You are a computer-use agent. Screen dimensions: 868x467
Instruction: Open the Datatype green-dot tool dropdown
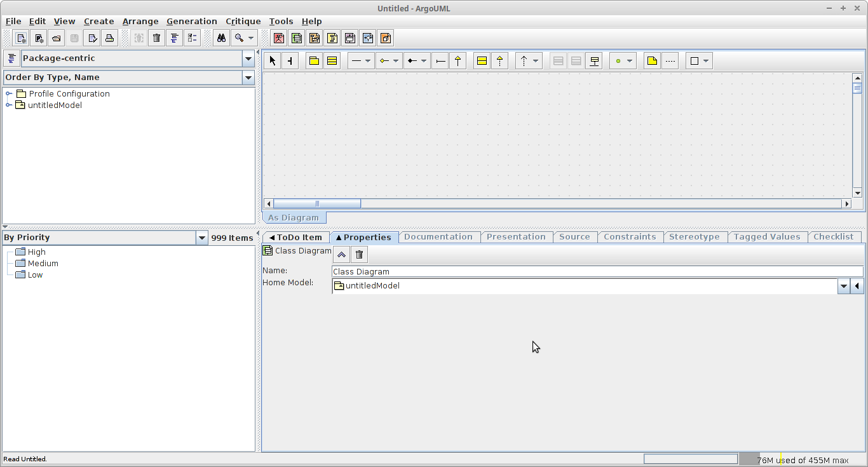point(630,61)
